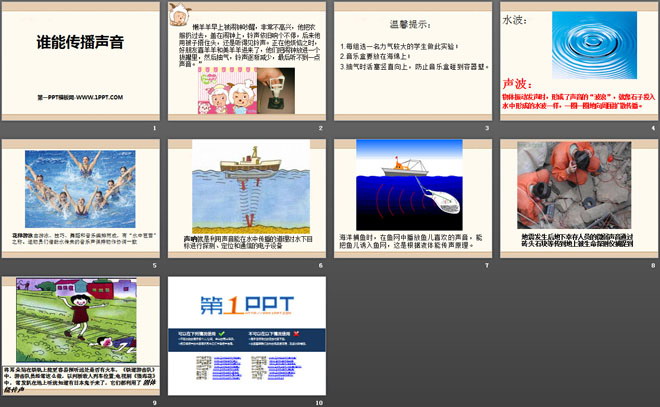Screen dimensions: 660x407
Task: Click the red X icon on slide 10
Action: tap(291, 335)
